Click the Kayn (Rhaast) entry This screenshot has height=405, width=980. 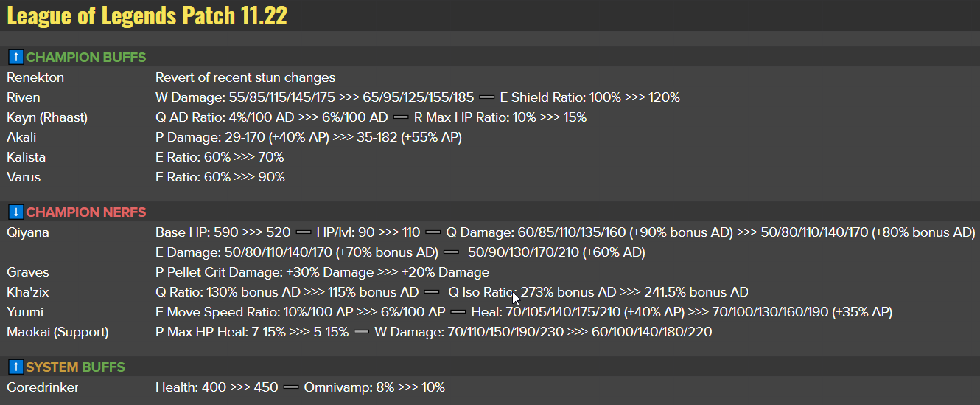coord(47,117)
